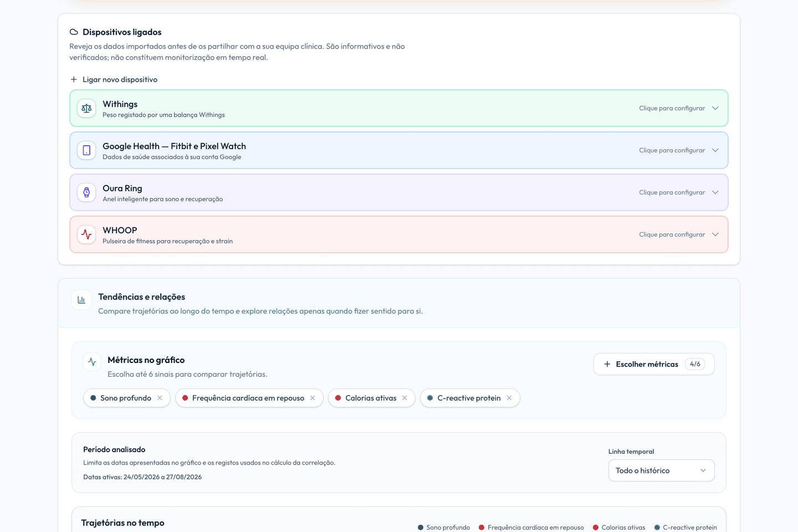
Task: Click the WHOOP pulse icon
Action: (86, 234)
